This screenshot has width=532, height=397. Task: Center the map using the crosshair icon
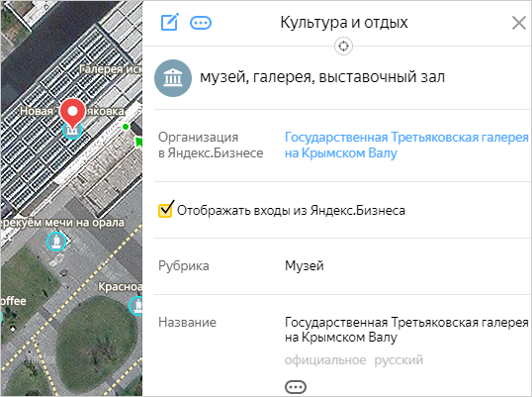tap(343, 46)
